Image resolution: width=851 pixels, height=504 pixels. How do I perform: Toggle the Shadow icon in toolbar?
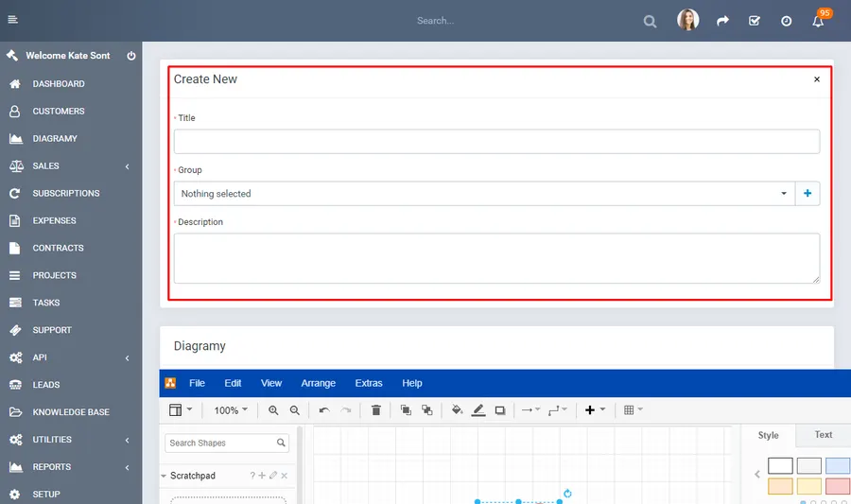(x=500, y=410)
